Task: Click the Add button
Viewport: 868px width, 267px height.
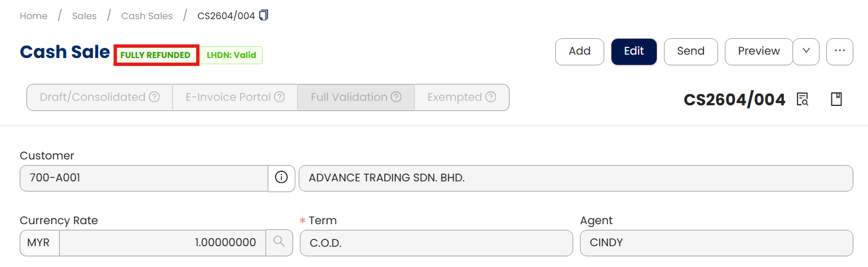Action: click(x=579, y=51)
